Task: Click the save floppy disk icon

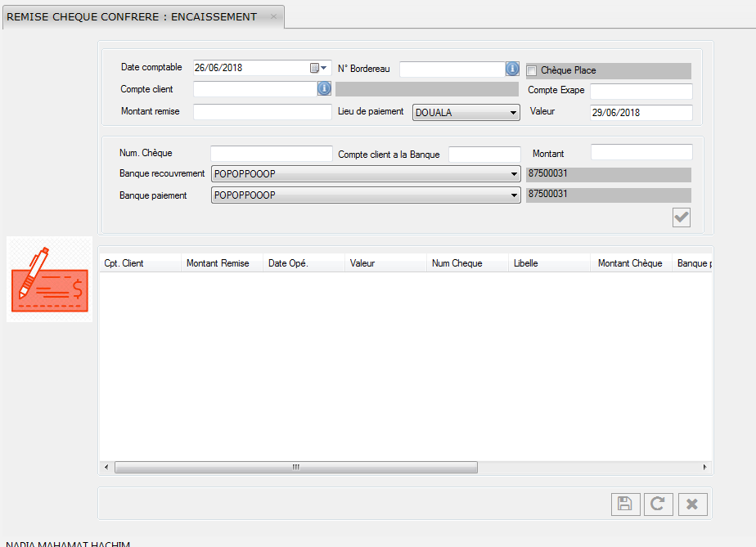Action: click(x=625, y=504)
